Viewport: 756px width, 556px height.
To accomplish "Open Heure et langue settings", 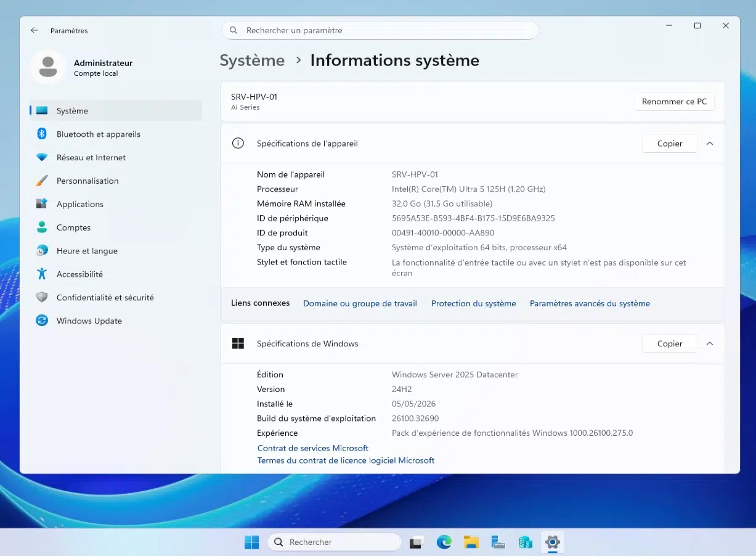I will (x=116, y=251).
